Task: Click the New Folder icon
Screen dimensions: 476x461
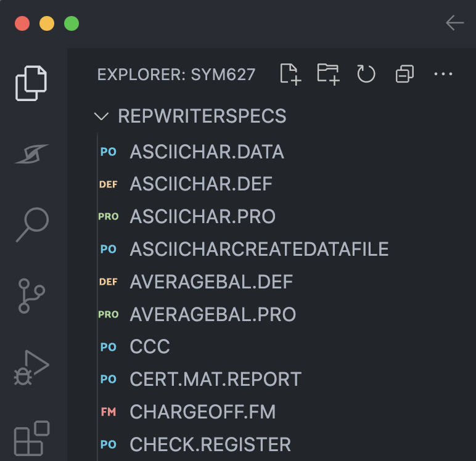Action: [x=328, y=75]
